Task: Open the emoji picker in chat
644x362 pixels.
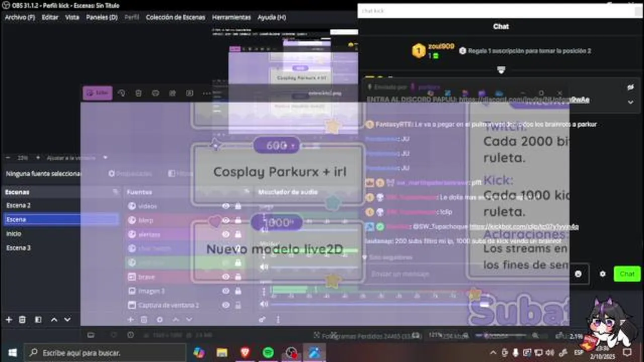Action: coord(578,274)
